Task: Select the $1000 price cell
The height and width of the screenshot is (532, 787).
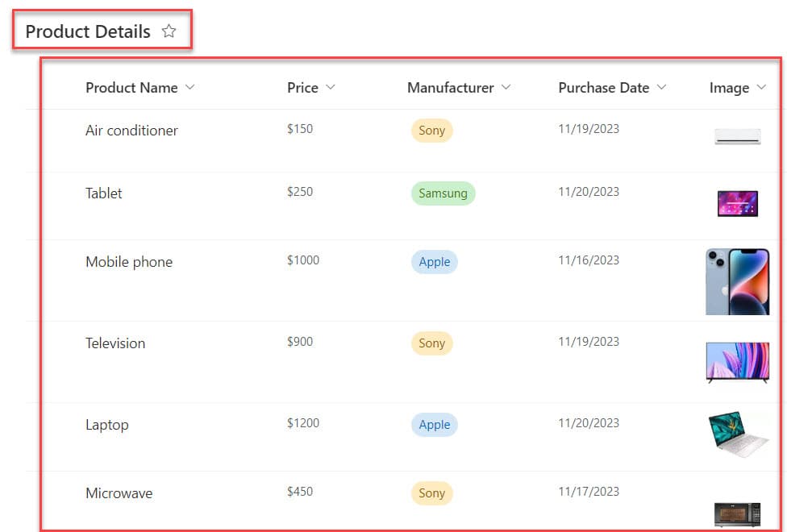Action: [x=303, y=260]
